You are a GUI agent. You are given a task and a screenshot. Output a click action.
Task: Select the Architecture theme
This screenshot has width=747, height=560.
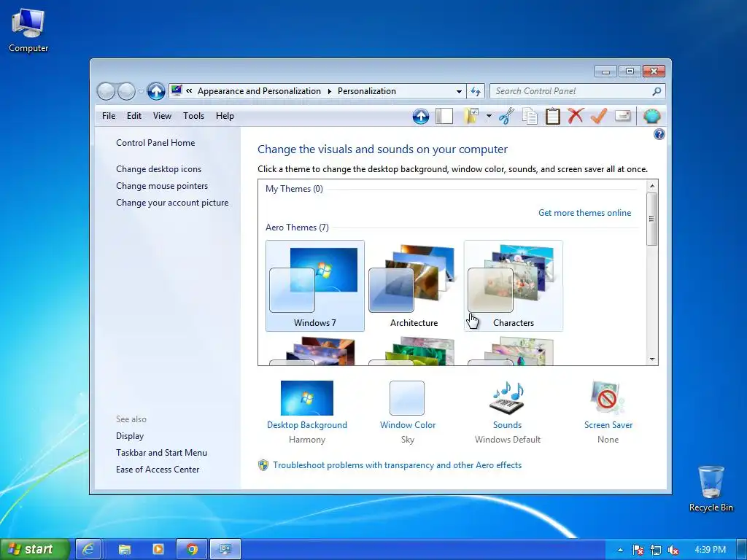coord(414,286)
